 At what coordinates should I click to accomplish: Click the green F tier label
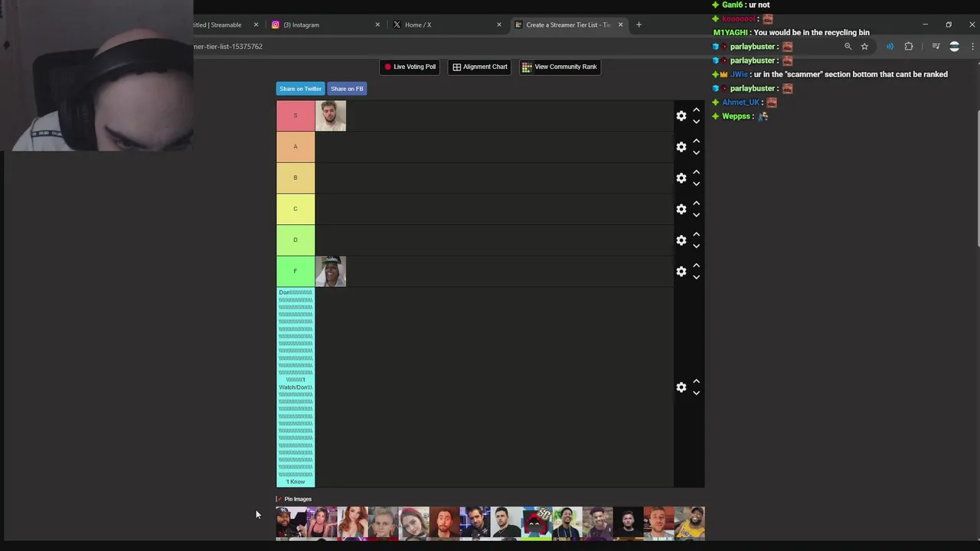click(x=296, y=271)
